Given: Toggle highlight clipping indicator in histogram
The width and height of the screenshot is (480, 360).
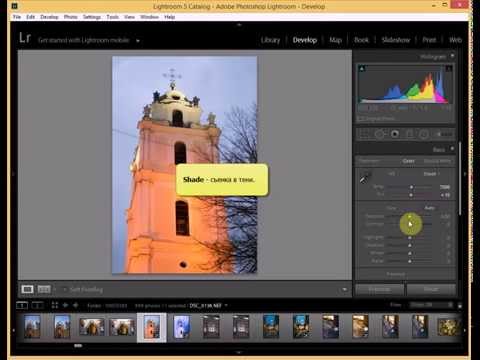Looking at the screenshot, I should 449,68.
